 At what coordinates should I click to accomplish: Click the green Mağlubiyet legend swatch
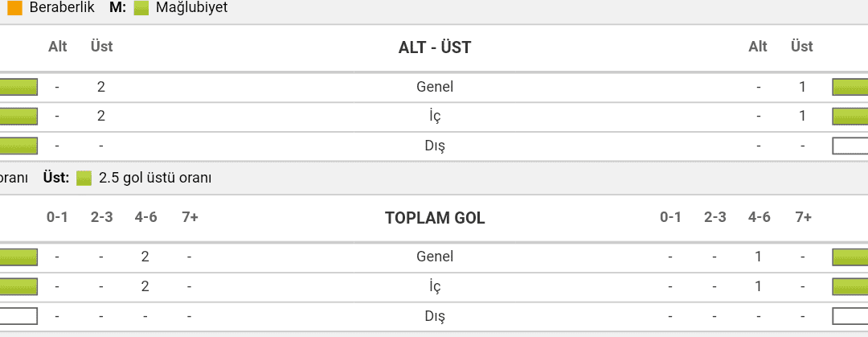pyautogui.click(x=141, y=8)
